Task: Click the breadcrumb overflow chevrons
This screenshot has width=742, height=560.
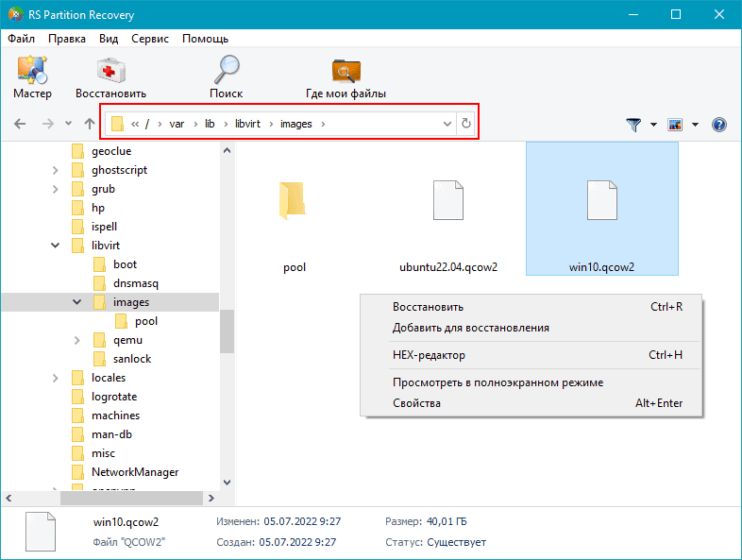Action: (135, 124)
